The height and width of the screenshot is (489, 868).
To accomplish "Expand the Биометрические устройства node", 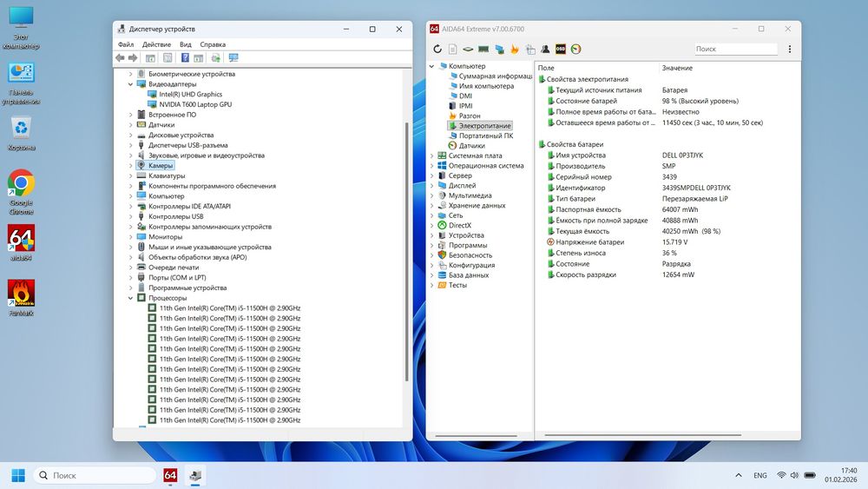I will [x=131, y=74].
